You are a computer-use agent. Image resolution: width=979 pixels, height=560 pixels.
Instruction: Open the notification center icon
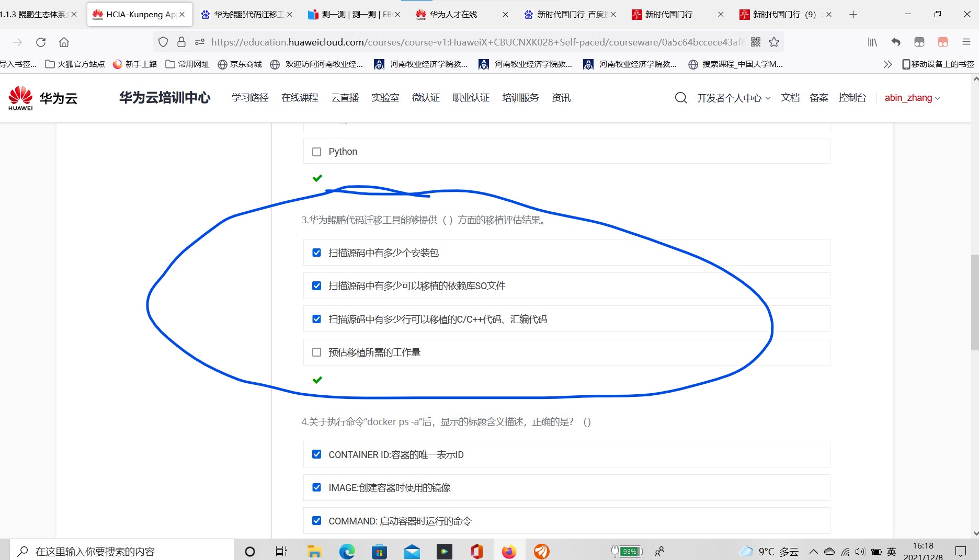click(961, 551)
